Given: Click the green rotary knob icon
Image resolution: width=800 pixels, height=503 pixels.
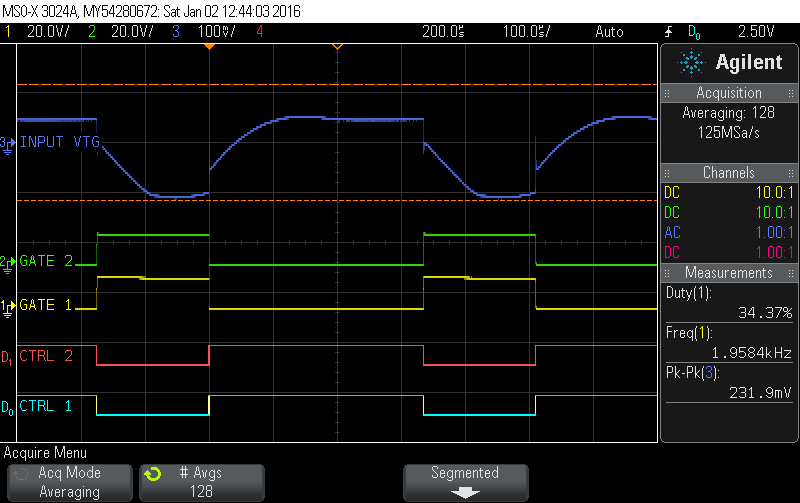Looking at the screenshot, I should pyautogui.click(x=153, y=474).
